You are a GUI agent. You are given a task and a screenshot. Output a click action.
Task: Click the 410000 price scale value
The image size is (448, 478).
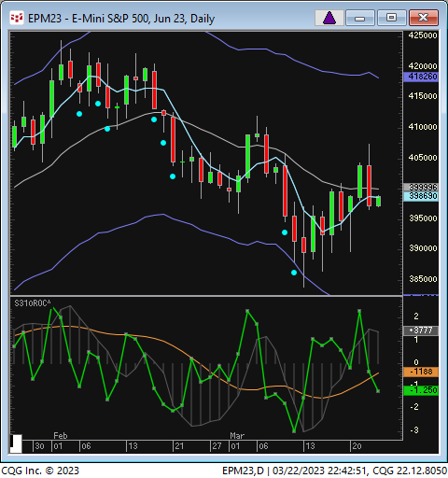coord(423,127)
